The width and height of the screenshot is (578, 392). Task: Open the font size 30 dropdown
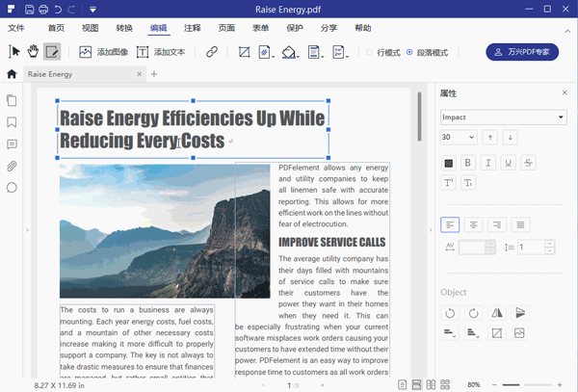tap(459, 138)
